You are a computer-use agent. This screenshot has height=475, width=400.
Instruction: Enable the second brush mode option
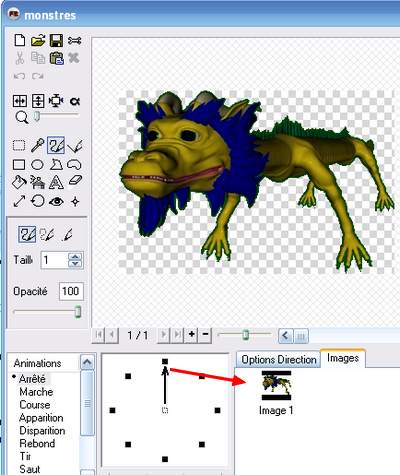tap(47, 235)
